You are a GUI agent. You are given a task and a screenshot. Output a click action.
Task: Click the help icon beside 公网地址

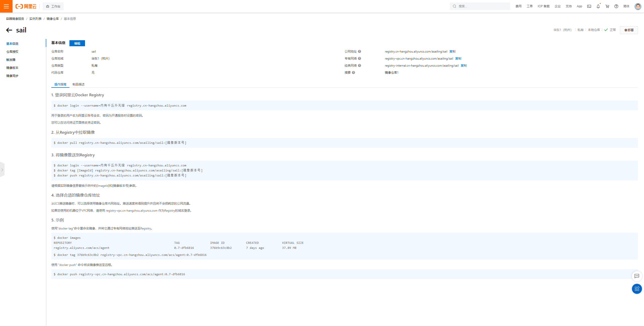pyautogui.click(x=359, y=52)
